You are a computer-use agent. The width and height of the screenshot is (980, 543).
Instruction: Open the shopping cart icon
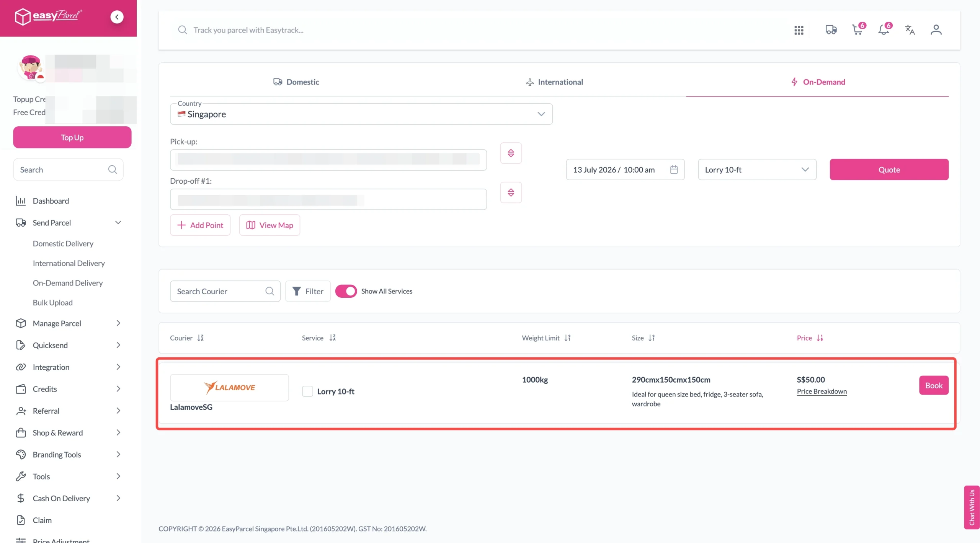pyautogui.click(x=857, y=29)
